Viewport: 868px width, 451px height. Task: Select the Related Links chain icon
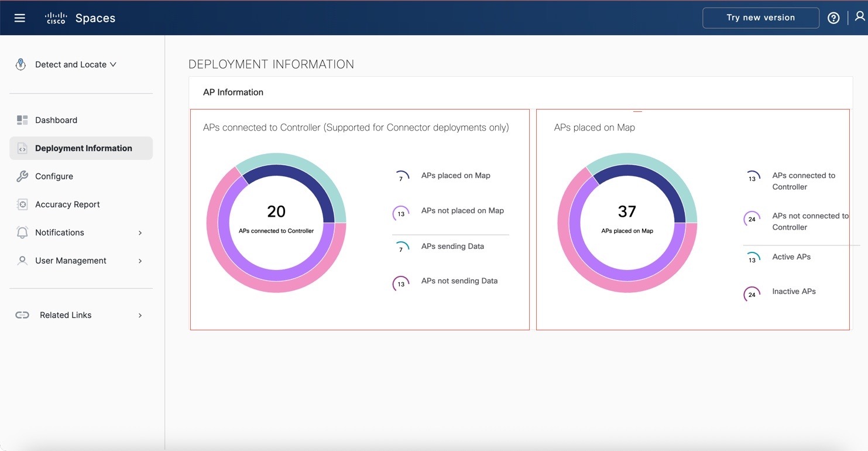(22, 315)
